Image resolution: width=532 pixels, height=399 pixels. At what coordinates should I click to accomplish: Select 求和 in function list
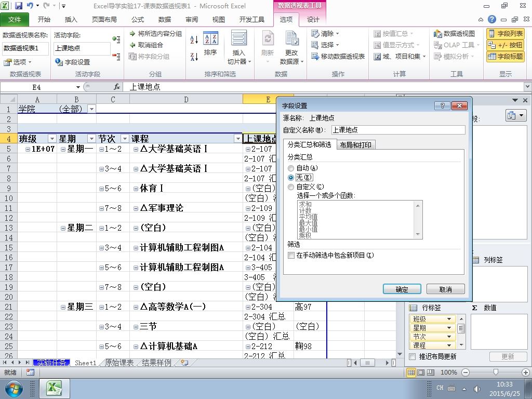click(x=305, y=204)
